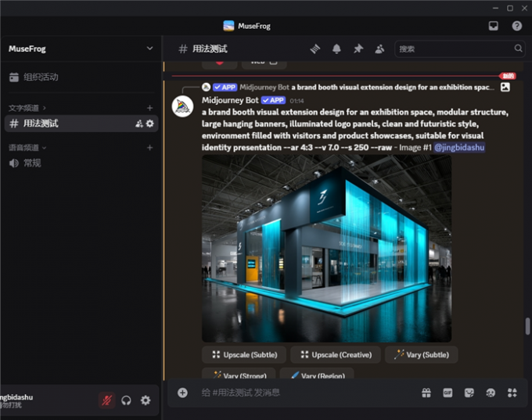Open notification settings bell icon
The height and width of the screenshot is (420, 532).
coord(336,48)
